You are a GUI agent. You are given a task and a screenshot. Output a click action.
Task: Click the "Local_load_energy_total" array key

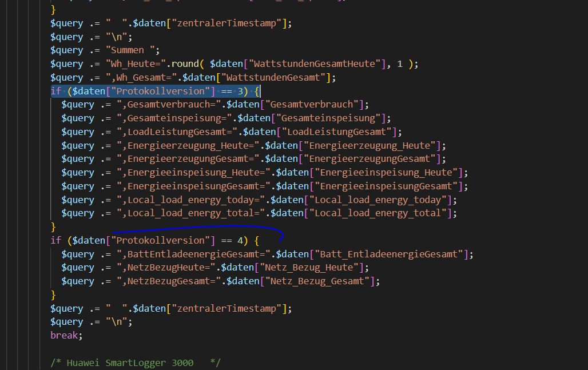[377, 213]
